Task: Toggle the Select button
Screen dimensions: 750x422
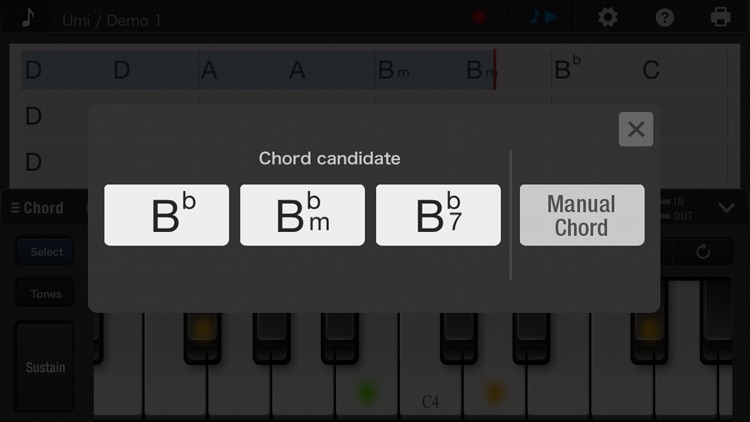Action: click(46, 252)
